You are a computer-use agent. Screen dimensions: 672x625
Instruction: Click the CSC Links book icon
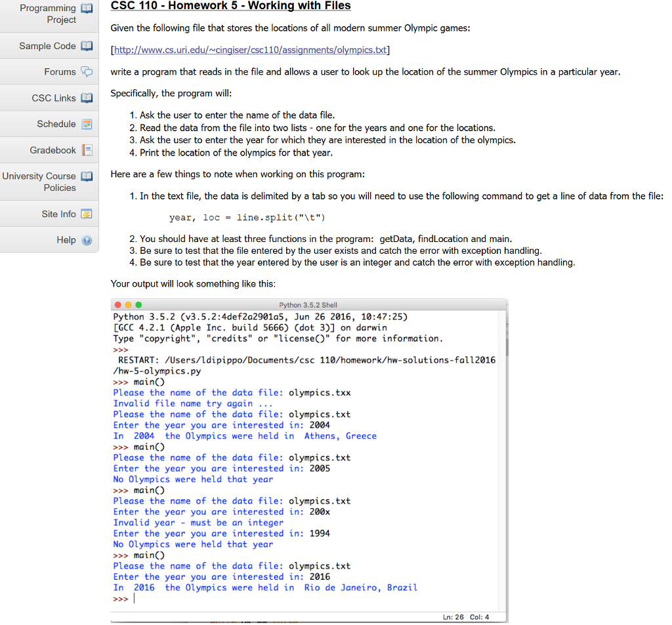tap(87, 98)
